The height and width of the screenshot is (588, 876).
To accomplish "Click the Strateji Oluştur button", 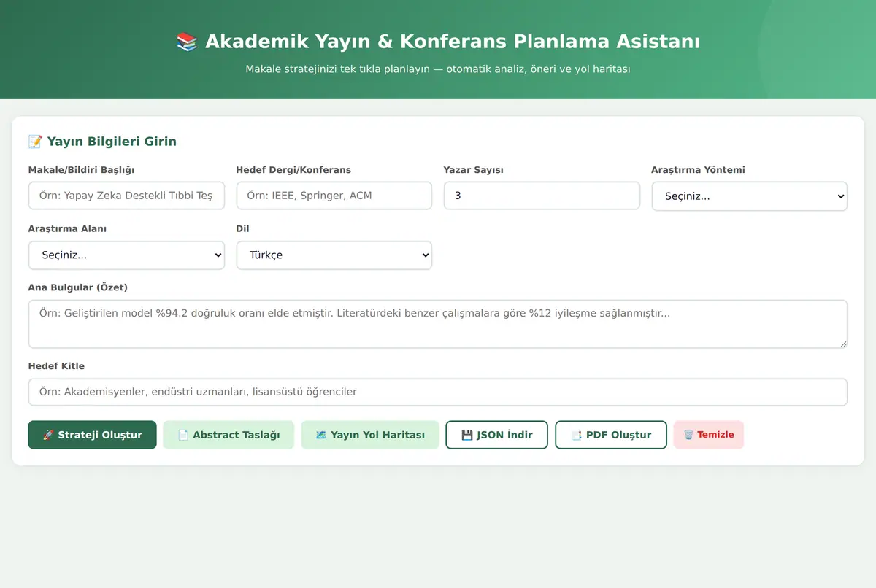I will (92, 435).
